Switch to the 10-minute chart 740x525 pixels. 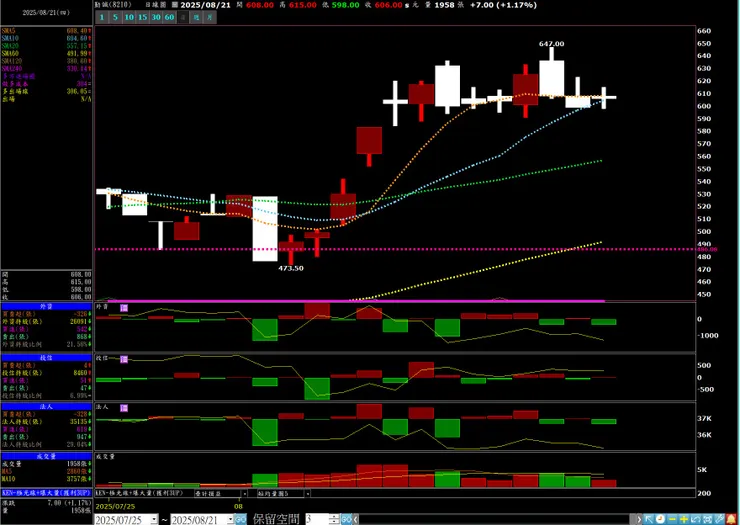[x=129, y=17]
